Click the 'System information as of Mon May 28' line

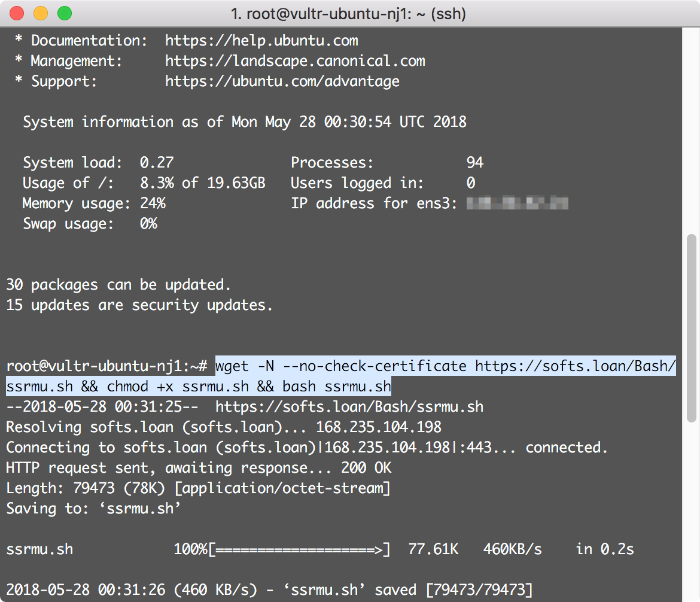coord(245,122)
